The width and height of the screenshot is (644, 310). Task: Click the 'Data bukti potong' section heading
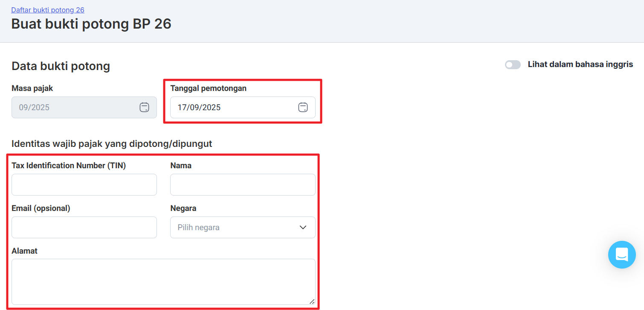point(61,66)
